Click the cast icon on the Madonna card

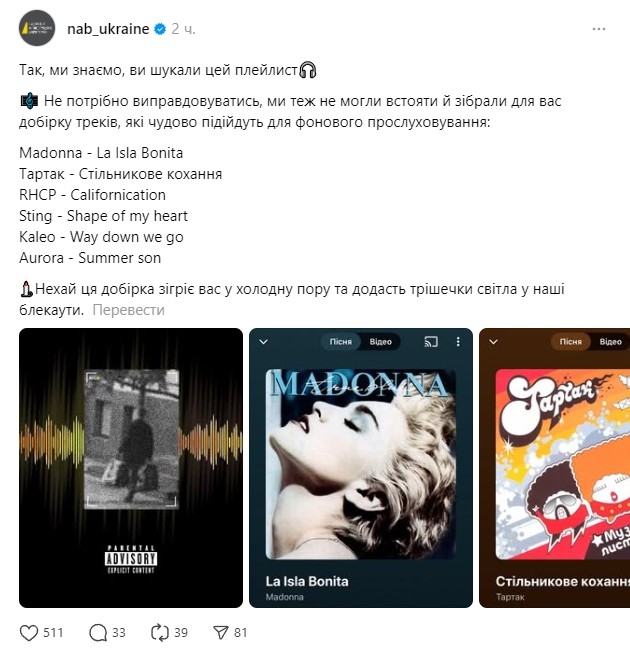pyautogui.click(x=431, y=342)
